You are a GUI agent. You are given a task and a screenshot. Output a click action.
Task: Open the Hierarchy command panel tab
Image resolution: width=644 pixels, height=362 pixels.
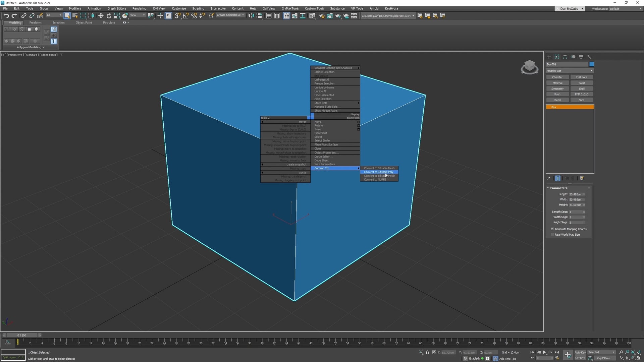565,57
